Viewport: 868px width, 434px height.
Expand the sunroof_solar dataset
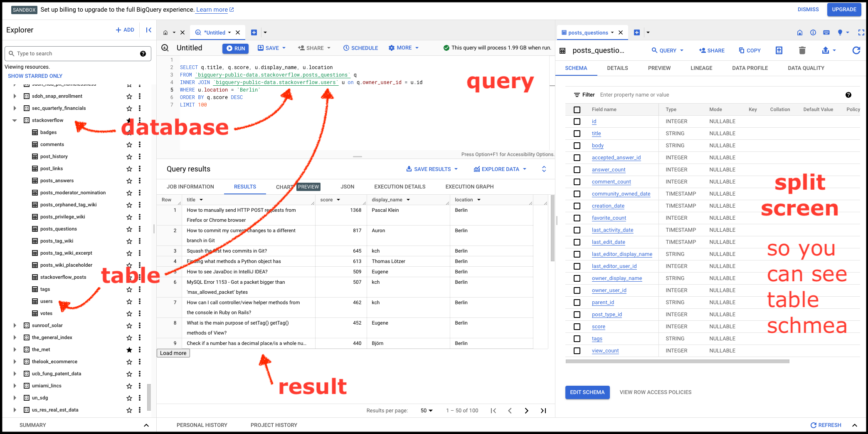coord(15,326)
